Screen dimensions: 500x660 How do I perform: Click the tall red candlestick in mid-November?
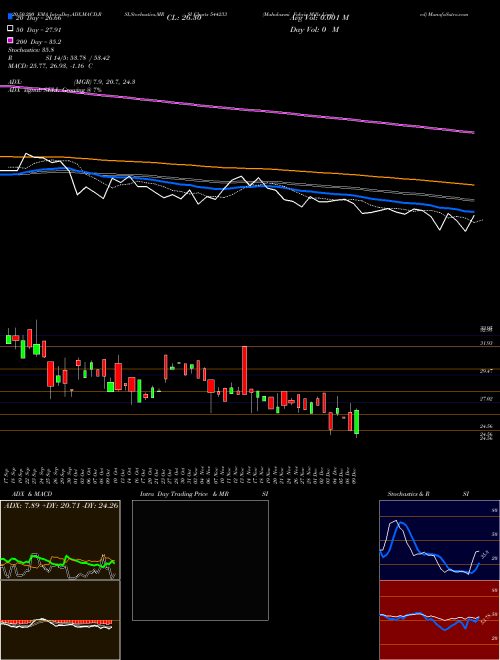[244, 370]
